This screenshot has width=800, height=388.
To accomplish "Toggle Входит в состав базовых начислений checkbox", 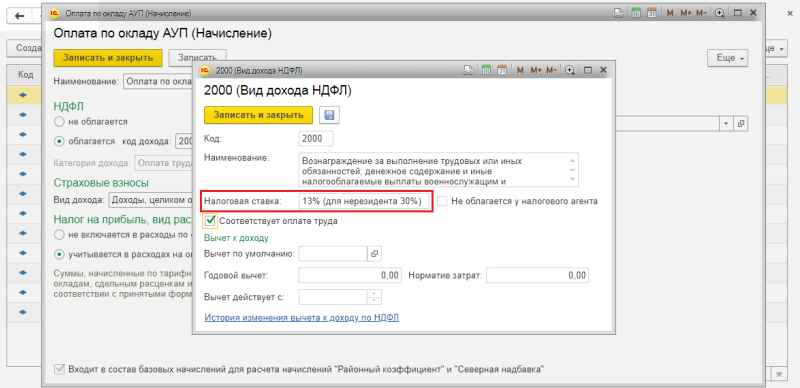I will (x=60, y=369).
